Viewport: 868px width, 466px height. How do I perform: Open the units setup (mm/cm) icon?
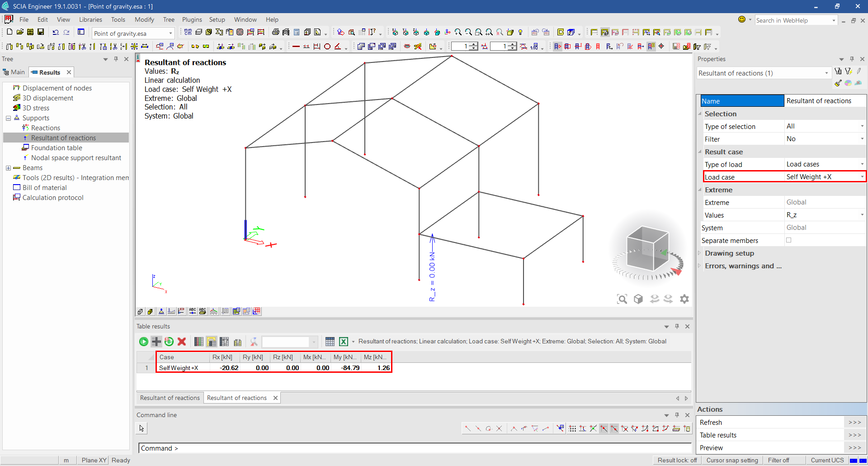point(188,32)
